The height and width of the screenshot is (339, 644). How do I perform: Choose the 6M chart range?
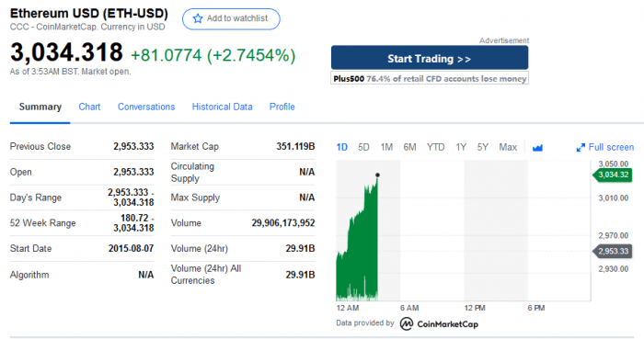click(409, 147)
